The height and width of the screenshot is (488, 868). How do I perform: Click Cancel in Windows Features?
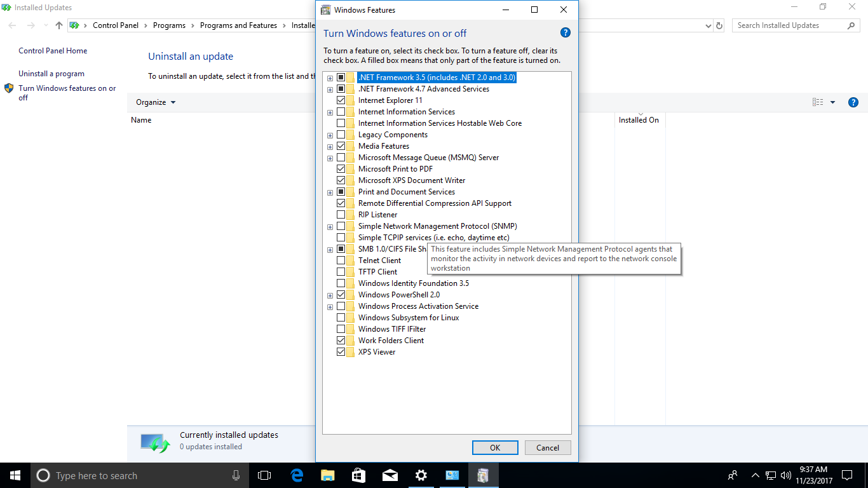click(x=548, y=447)
